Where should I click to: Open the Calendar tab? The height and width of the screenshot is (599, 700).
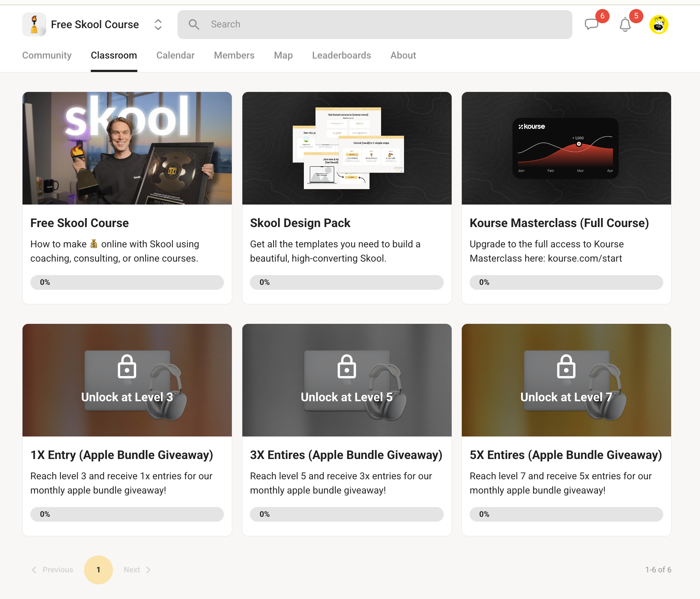[175, 55]
